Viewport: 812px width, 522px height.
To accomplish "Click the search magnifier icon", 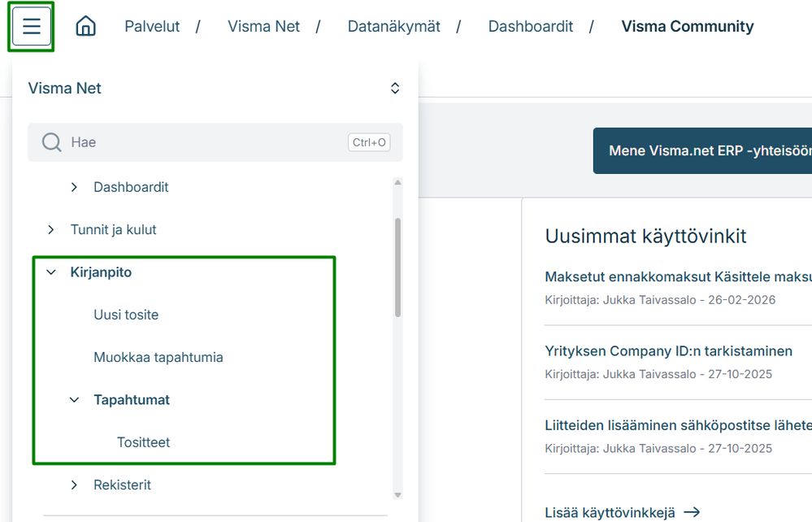I will pyautogui.click(x=52, y=142).
